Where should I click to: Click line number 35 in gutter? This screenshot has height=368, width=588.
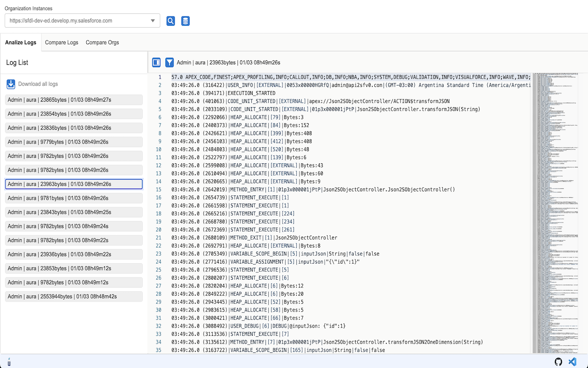tap(158, 350)
